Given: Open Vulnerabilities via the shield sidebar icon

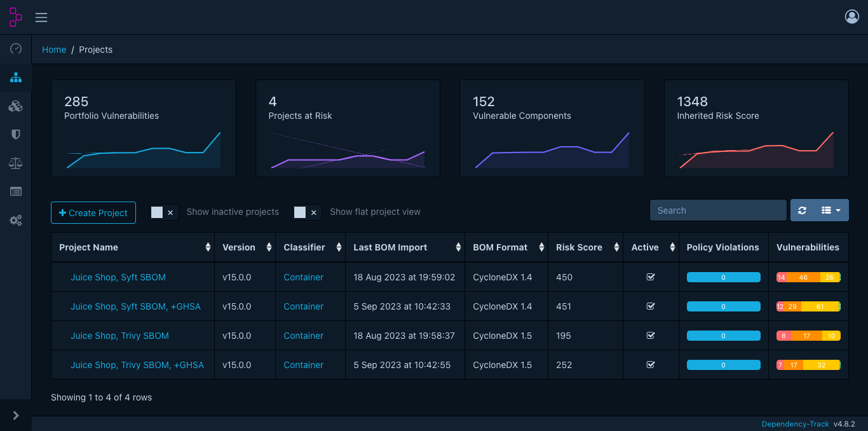Looking at the screenshot, I should [x=15, y=134].
